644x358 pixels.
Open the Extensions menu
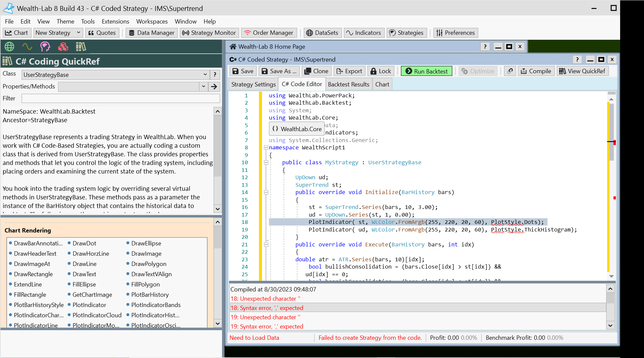click(115, 22)
